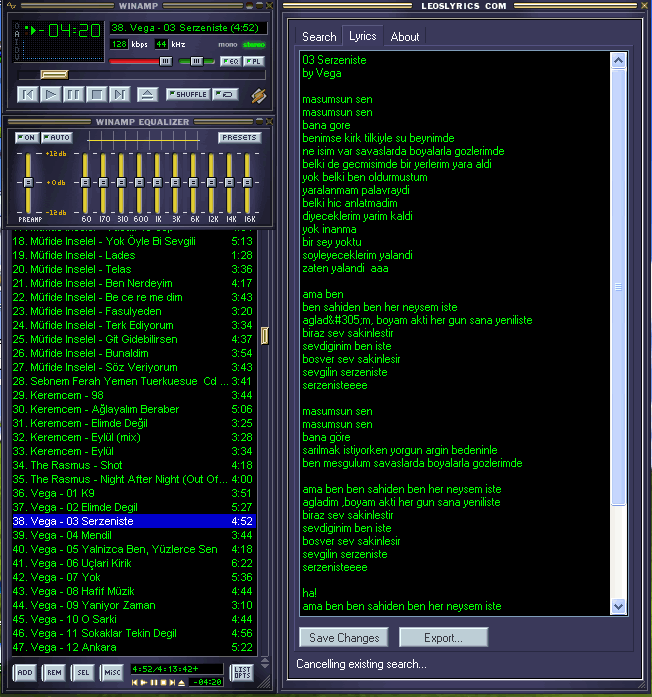Click the balance slider handle
652x697 pixels.
pos(197,61)
